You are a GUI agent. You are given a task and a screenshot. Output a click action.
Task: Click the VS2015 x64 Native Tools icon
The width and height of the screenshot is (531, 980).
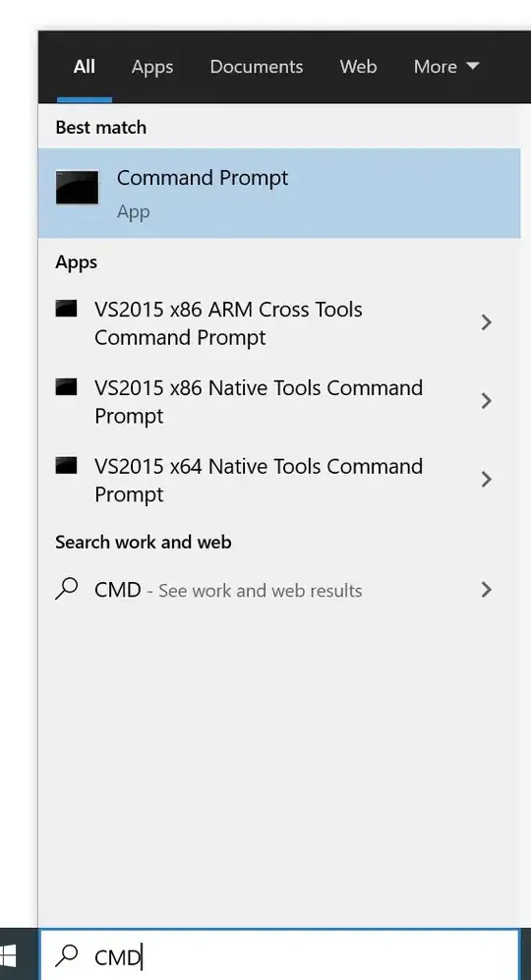(66, 466)
